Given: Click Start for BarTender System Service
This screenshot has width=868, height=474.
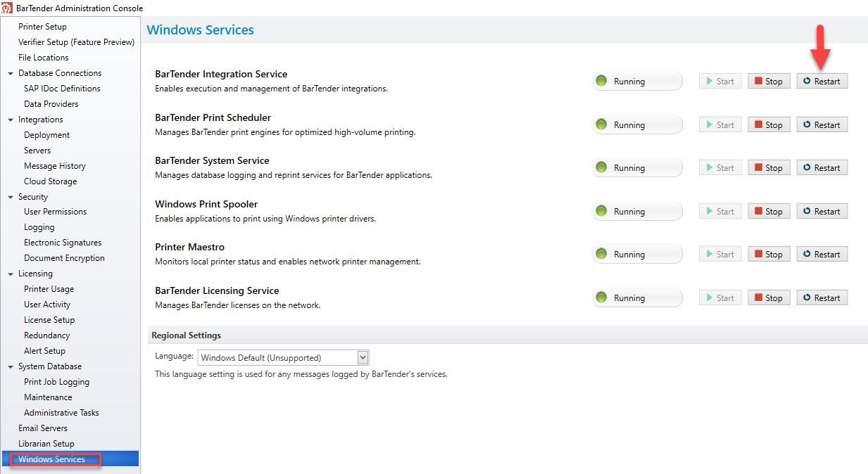Looking at the screenshot, I should [720, 168].
